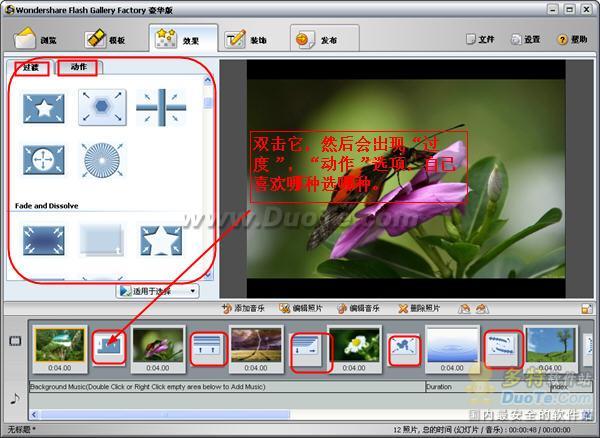Screen dimensions: 600x438
Task: Select the circle-in-square transition effect
Action: click(x=44, y=160)
